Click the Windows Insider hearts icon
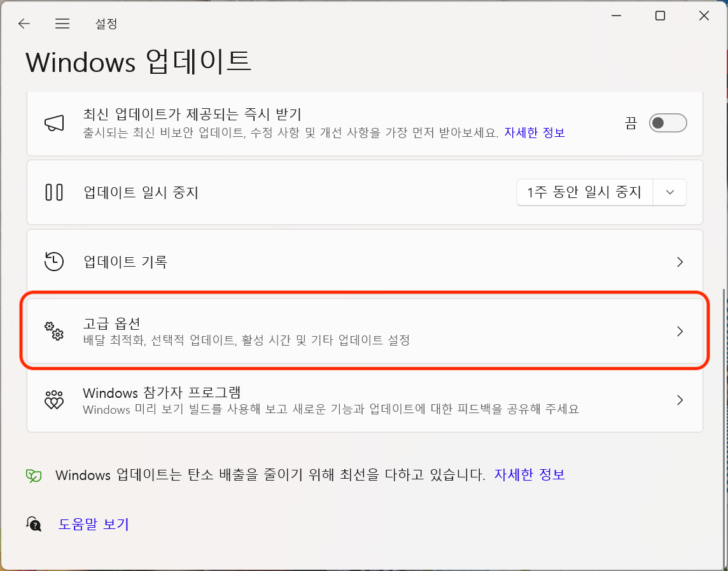Viewport: 728px width, 571px height. tap(54, 400)
